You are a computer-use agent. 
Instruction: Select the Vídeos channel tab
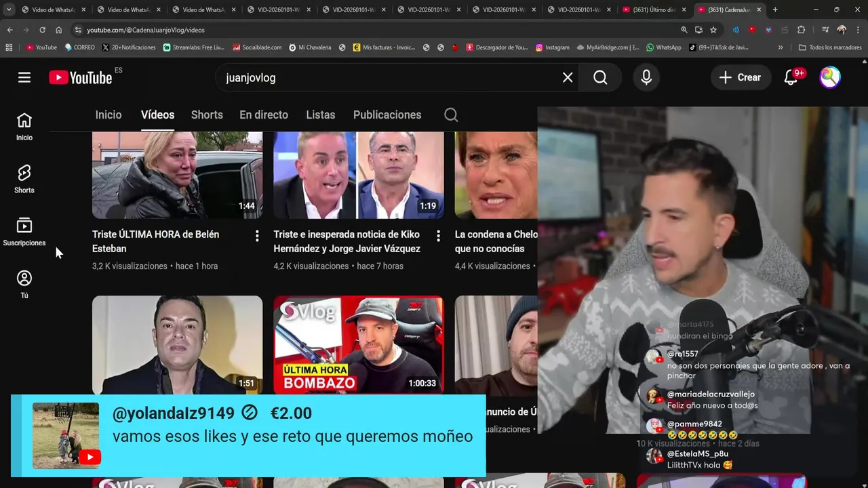[x=157, y=115]
